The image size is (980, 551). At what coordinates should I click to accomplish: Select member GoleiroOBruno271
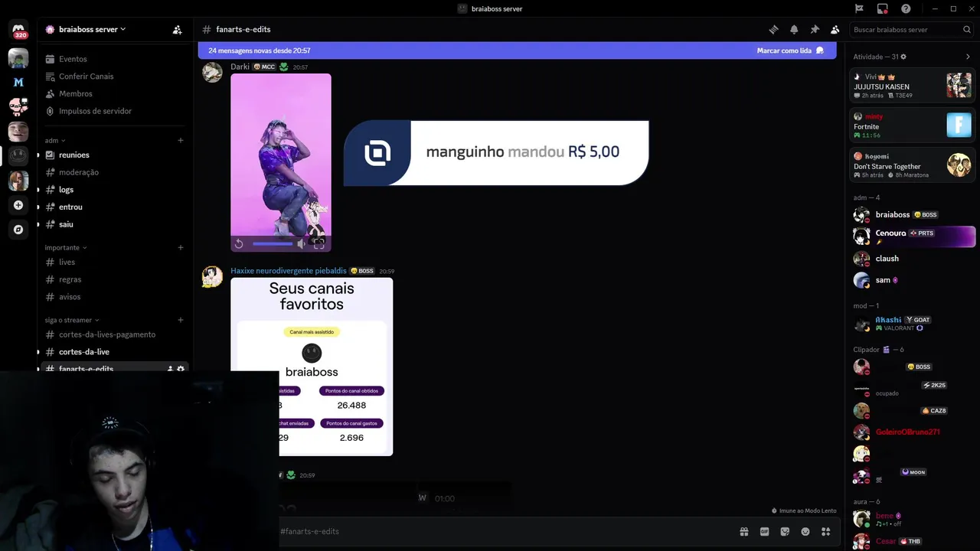click(912, 432)
